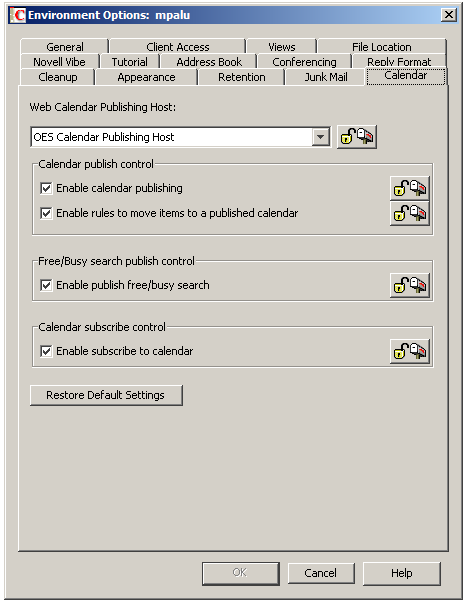465x602 pixels.
Task: Click lock icon for Enable rules to move items
Action: pyautogui.click(x=410, y=213)
